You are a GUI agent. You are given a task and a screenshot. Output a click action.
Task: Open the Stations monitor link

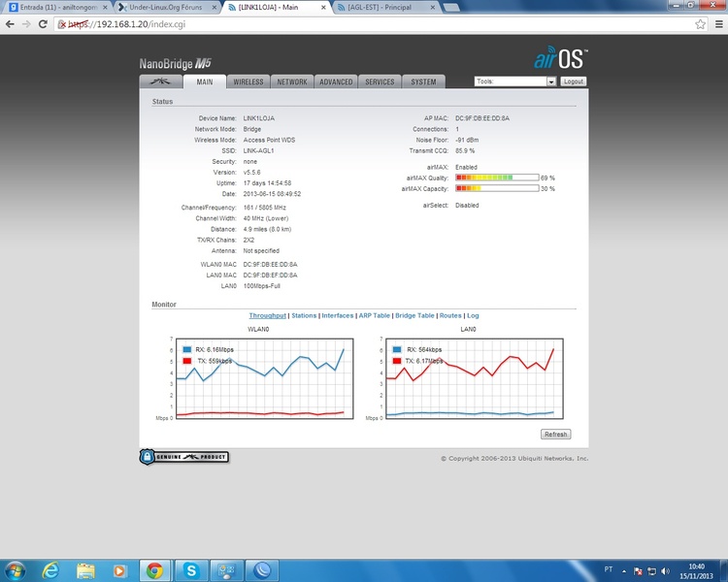304,315
